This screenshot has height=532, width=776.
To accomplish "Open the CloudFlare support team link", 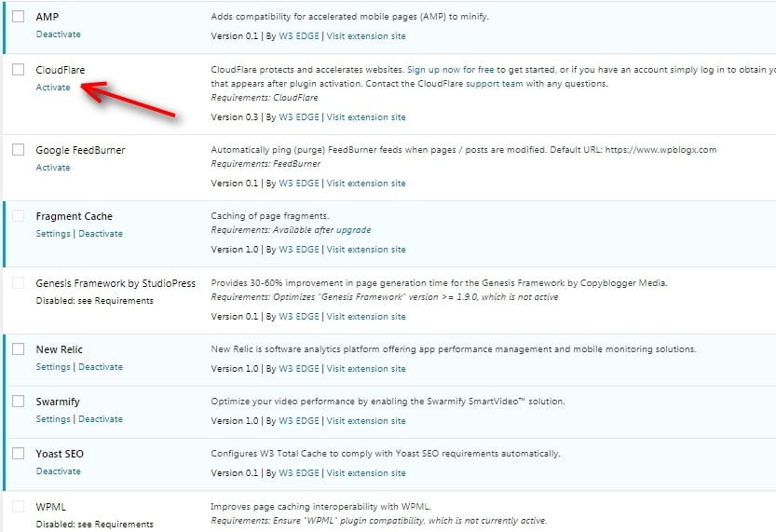I will (x=495, y=84).
